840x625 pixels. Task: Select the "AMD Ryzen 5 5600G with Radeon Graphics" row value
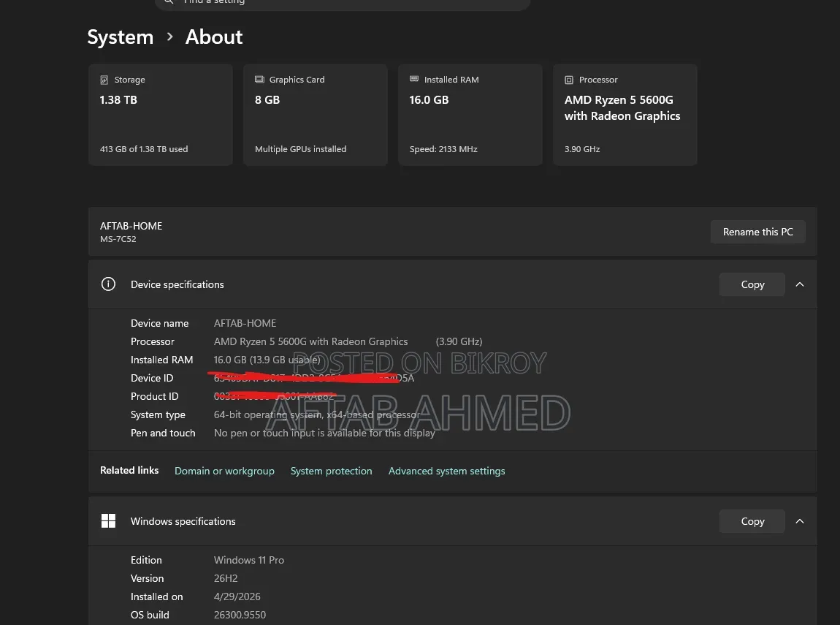(310, 341)
